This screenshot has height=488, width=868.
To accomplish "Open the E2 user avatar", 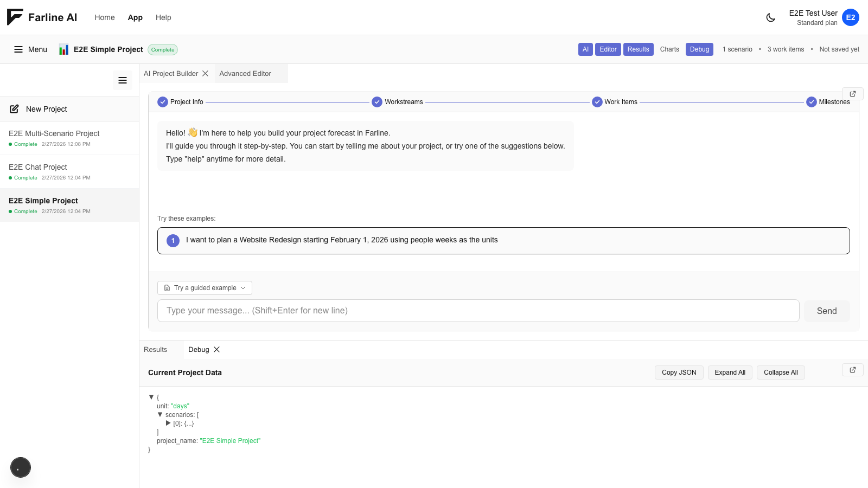I will click(850, 17).
